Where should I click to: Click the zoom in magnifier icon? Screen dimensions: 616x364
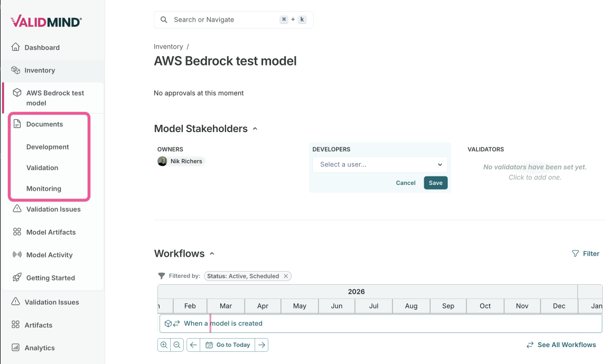164,345
